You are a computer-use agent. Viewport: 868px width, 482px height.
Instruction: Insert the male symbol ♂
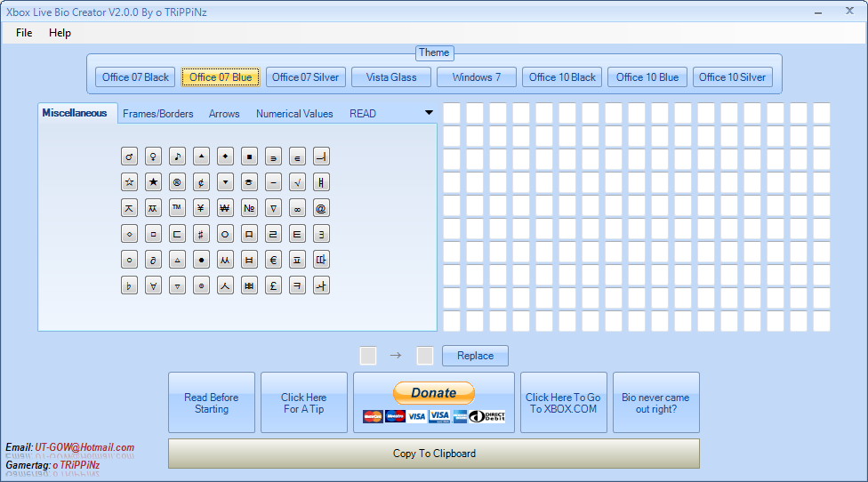(129, 157)
